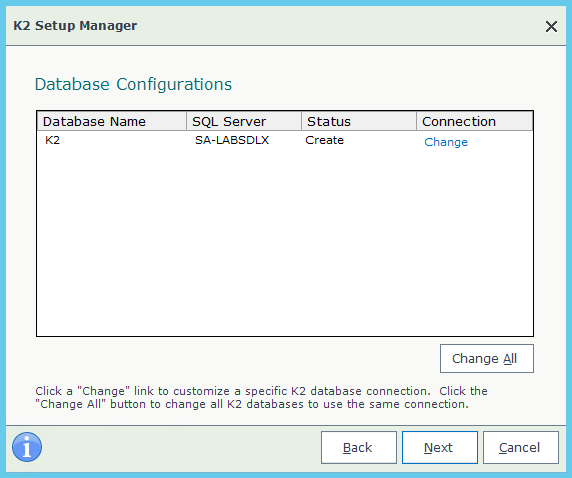Select the Database Name column header

(112, 121)
